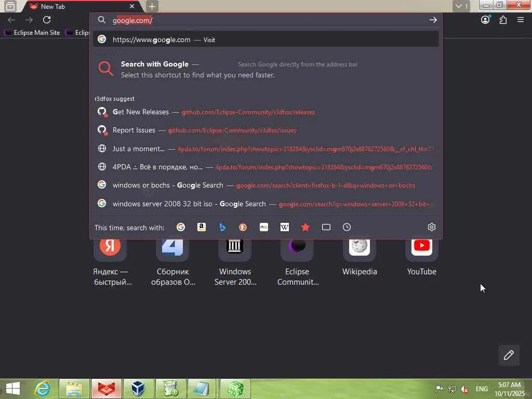The image size is (532, 399).
Task: Customize new tab with pencil button
Action: [509, 355]
